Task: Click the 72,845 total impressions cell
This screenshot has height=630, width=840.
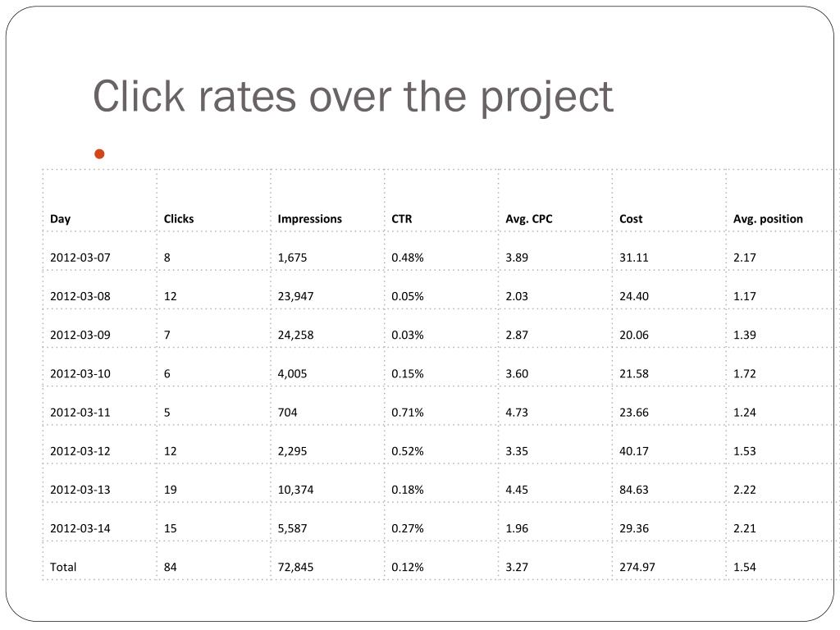Action: 295,567
